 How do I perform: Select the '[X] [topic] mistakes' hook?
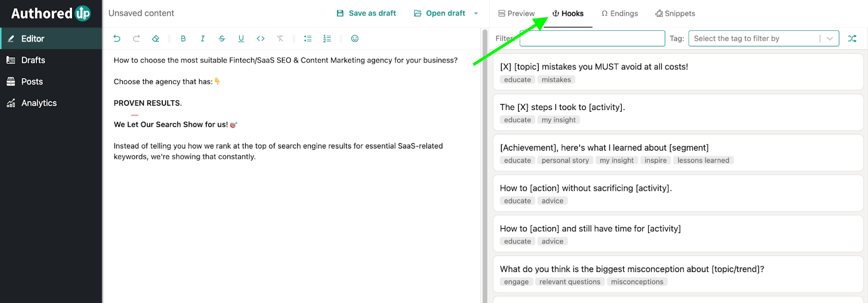tap(678, 72)
